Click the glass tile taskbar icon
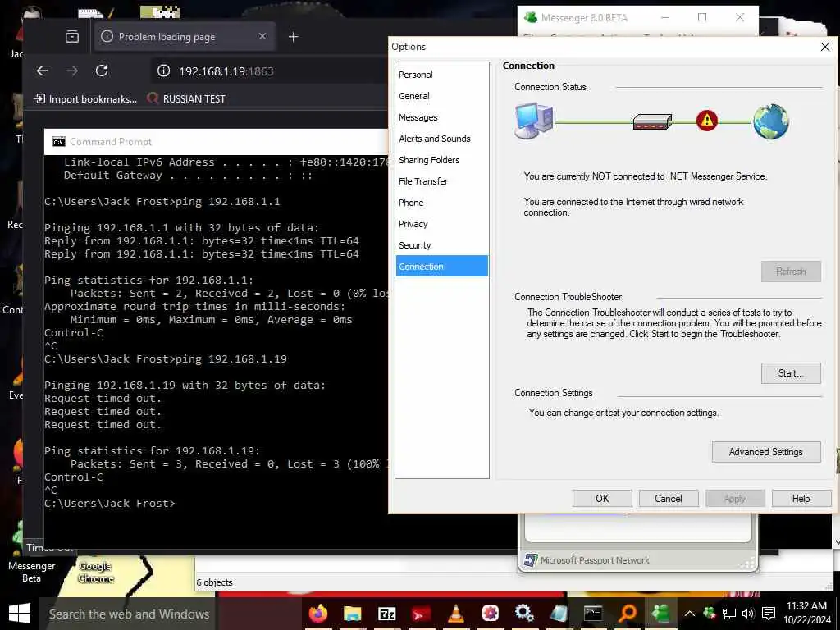The width and height of the screenshot is (840, 630). (x=558, y=614)
